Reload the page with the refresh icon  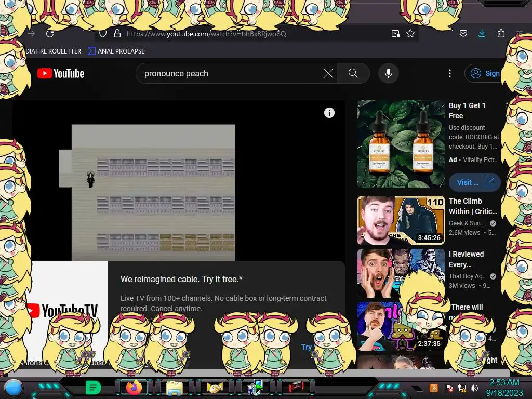[x=50, y=34]
